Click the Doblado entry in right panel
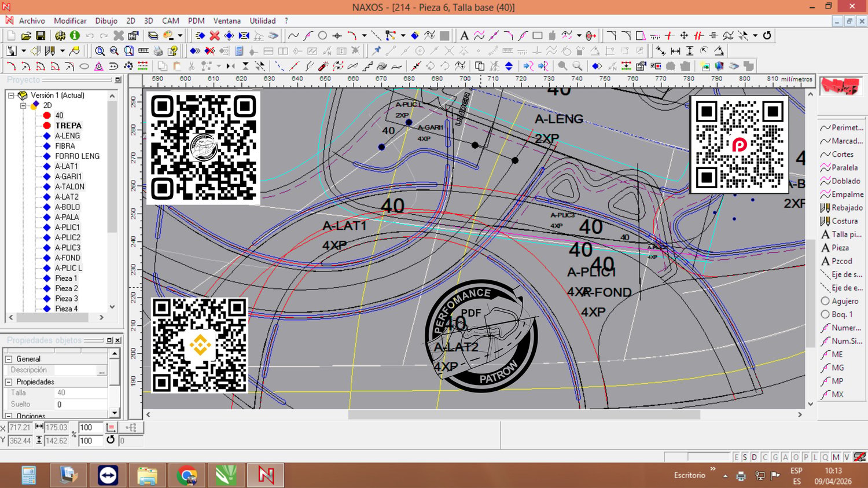Viewport: 868px width, 488px height. 842,181
